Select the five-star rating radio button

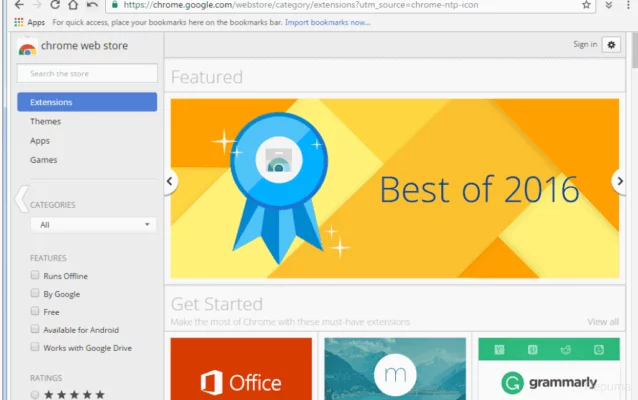(x=35, y=394)
